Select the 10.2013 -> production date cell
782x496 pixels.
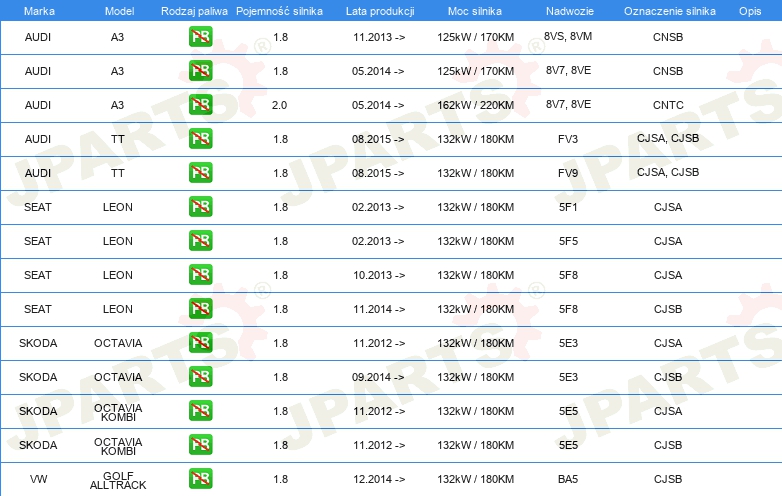pyautogui.click(x=379, y=275)
